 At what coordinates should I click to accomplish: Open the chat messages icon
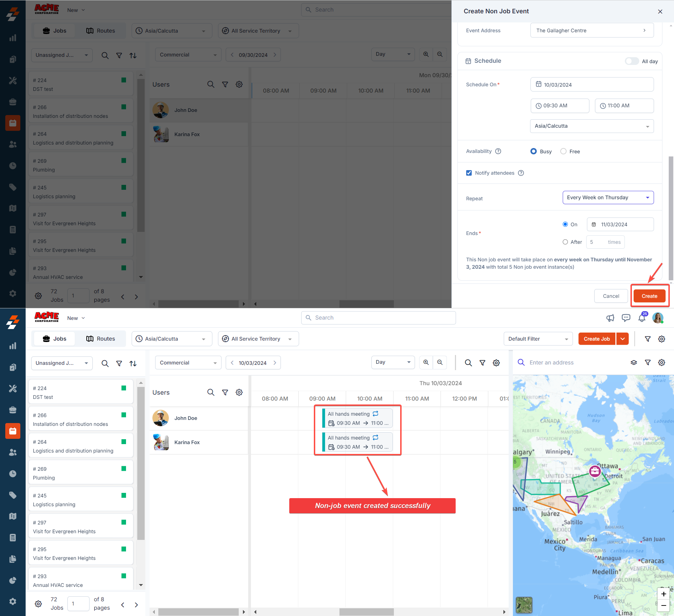tap(626, 318)
